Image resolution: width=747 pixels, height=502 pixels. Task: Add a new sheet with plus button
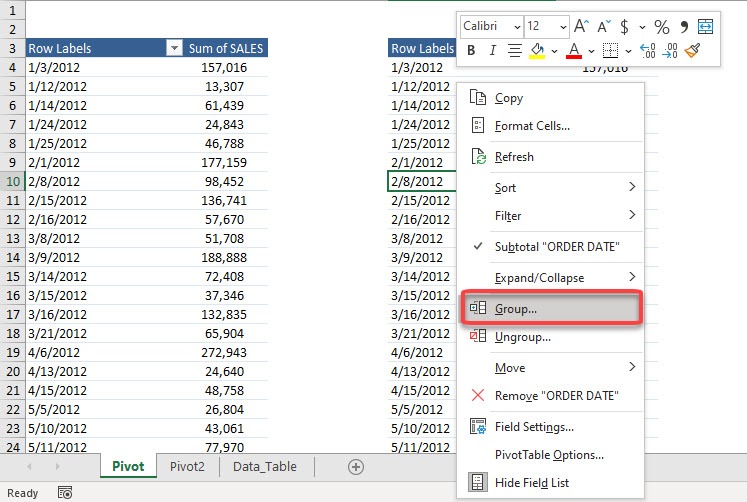[356, 467]
